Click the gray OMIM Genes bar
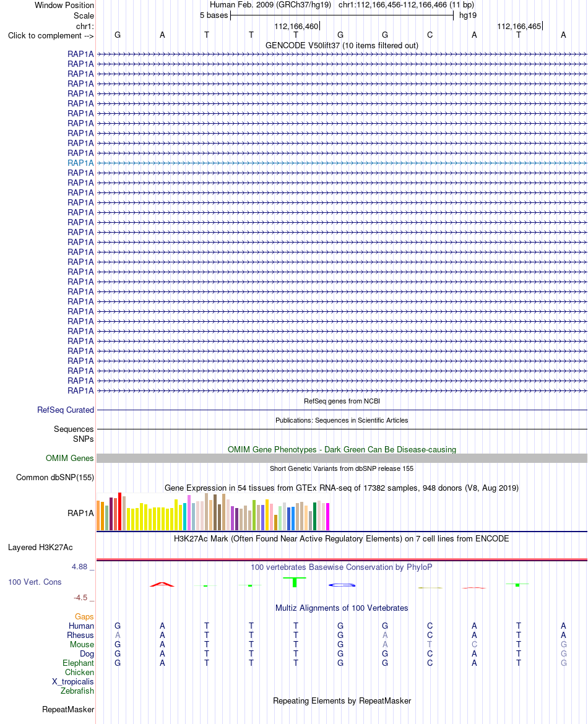The width and height of the screenshot is (588, 724). tap(342, 458)
